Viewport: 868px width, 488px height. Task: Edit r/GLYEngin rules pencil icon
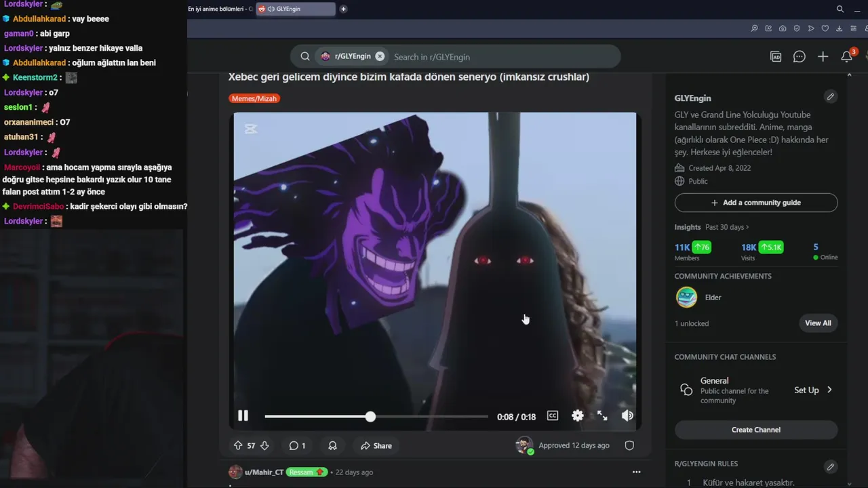[830, 467]
